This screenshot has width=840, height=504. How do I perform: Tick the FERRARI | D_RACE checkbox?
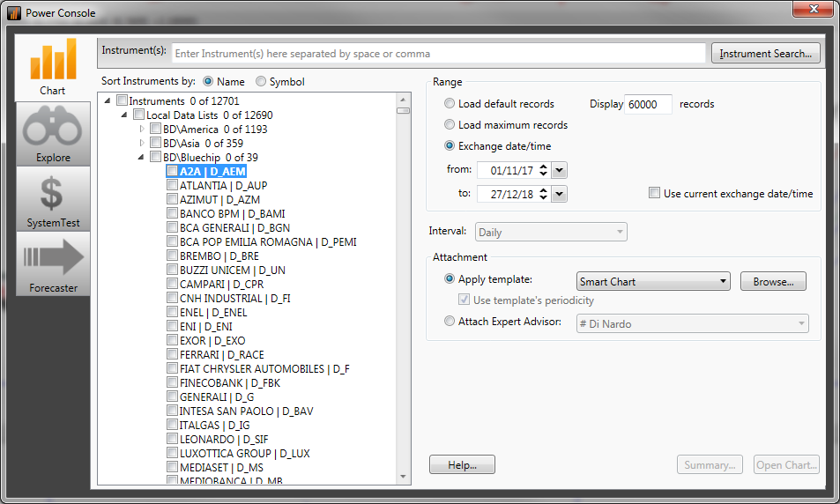172,354
